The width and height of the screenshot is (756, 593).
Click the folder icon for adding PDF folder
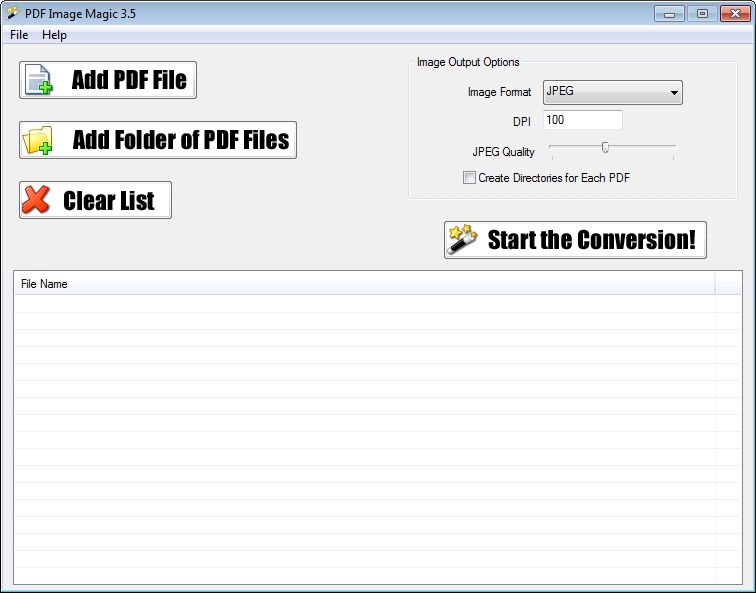pyautogui.click(x=38, y=140)
